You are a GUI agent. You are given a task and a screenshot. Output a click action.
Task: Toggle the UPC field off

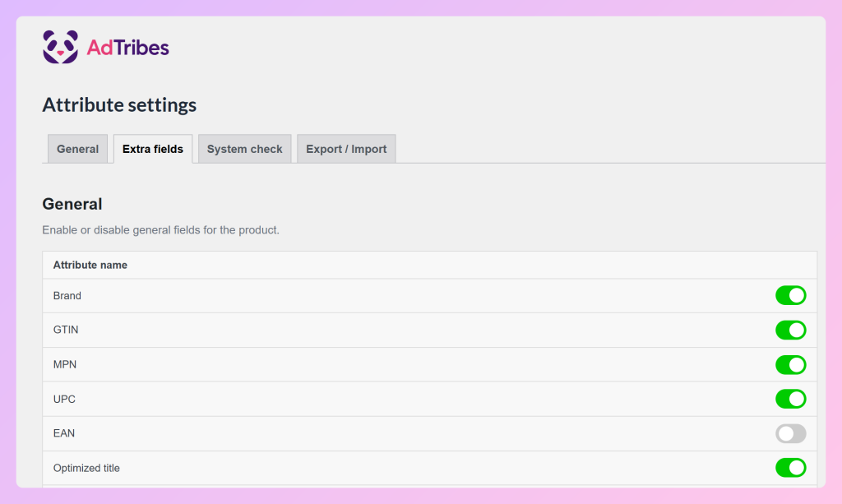point(790,399)
